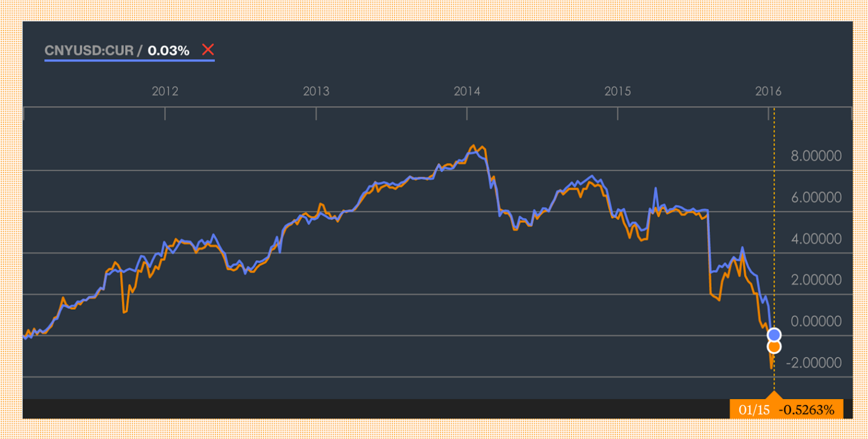Click the 4.00000 y-axis value

coord(816,239)
